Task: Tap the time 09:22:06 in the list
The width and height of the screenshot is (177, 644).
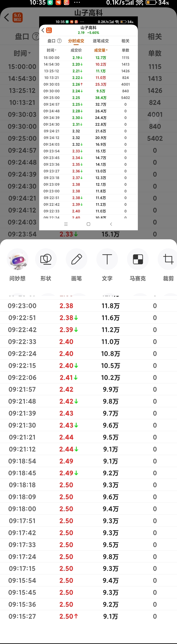Action: pos(22,377)
